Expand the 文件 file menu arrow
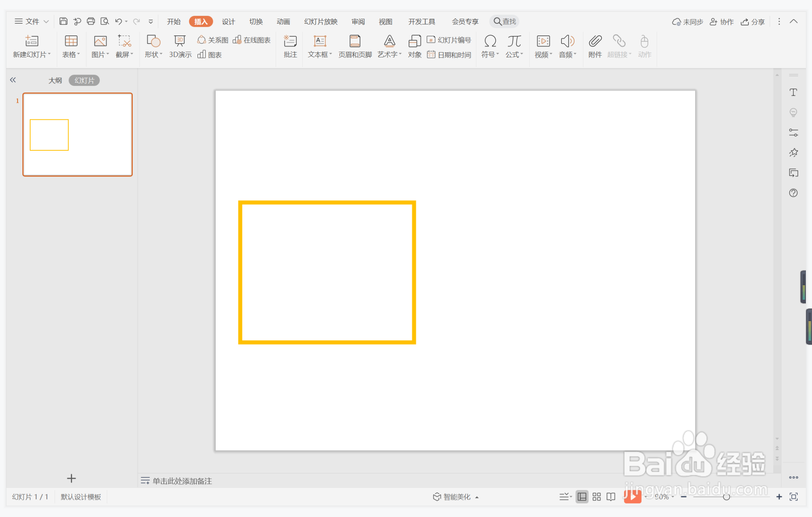 click(x=46, y=22)
